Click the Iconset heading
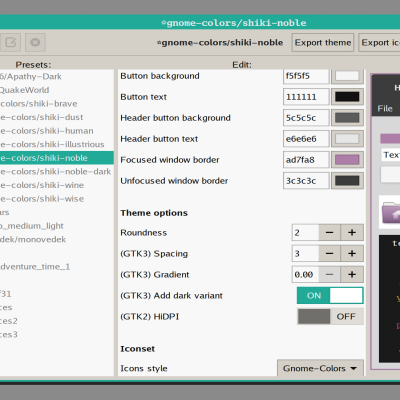Image resolution: width=400 pixels, height=400 pixels. point(138,349)
